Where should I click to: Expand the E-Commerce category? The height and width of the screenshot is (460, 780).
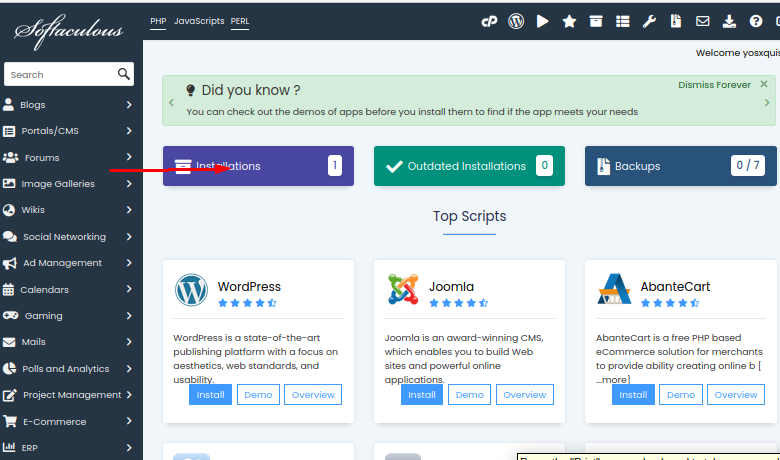click(68, 422)
